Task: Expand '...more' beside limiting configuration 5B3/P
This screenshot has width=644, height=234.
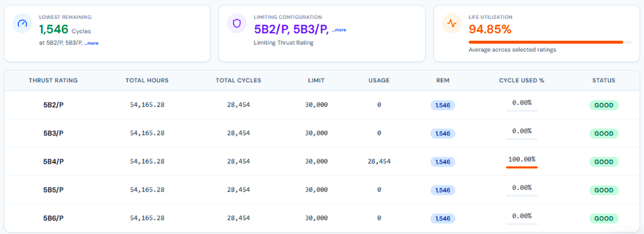Action: pyautogui.click(x=339, y=30)
